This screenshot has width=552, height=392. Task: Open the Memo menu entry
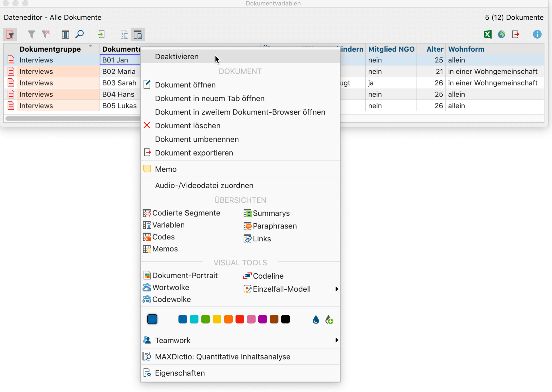point(240,169)
